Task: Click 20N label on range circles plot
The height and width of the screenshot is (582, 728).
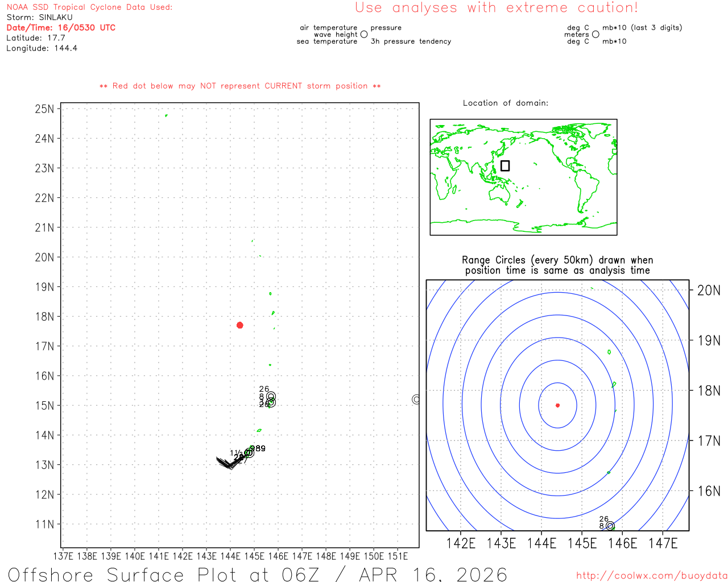Action: coord(709,290)
